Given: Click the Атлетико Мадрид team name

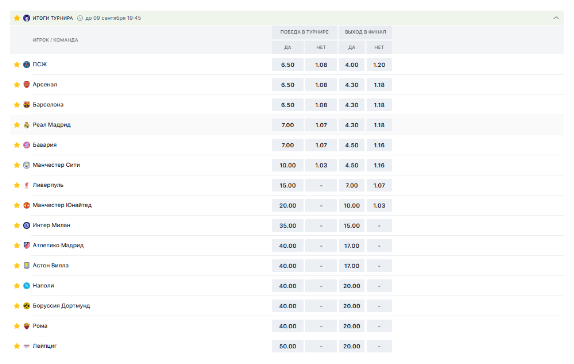Looking at the screenshot, I should point(58,245).
